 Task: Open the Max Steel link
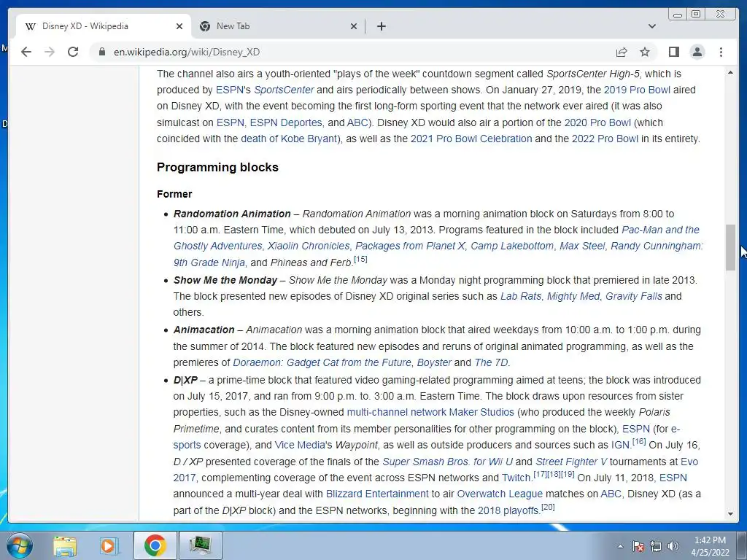tap(582, 246)
